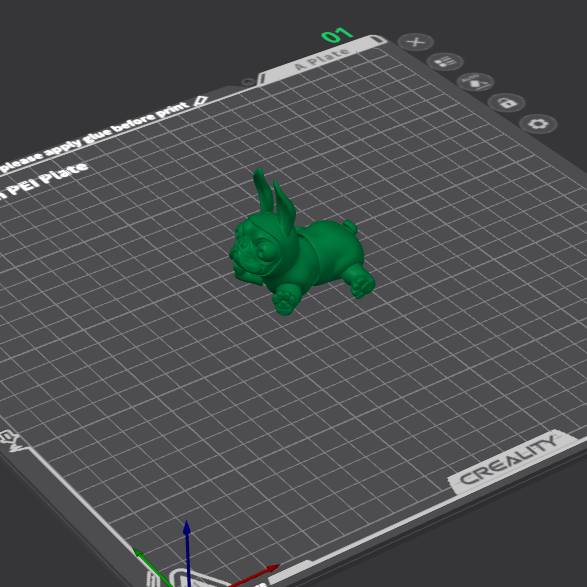Click the green "01" plate number
The width and height of the screenshot is (587, 587).
point(337,36)
